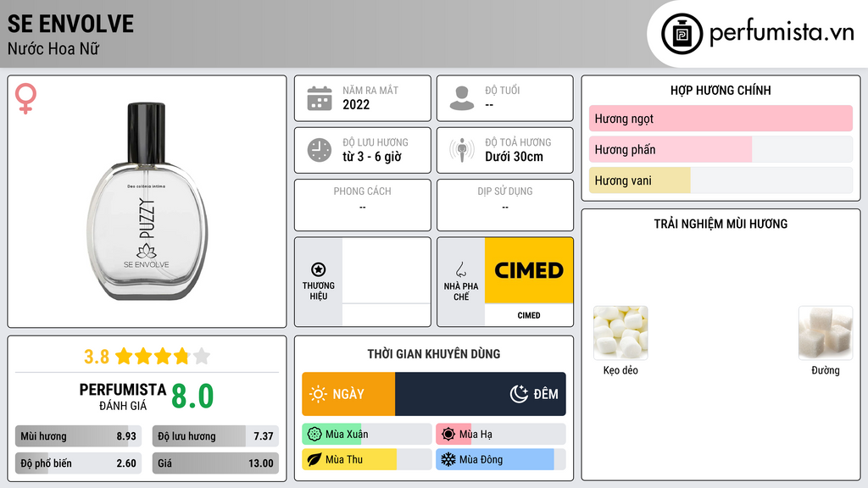Click the spring flower icon for Mùa Xuân
This screenshot has width=868, height=488.
pyautogui.click(x=314, y=435)
